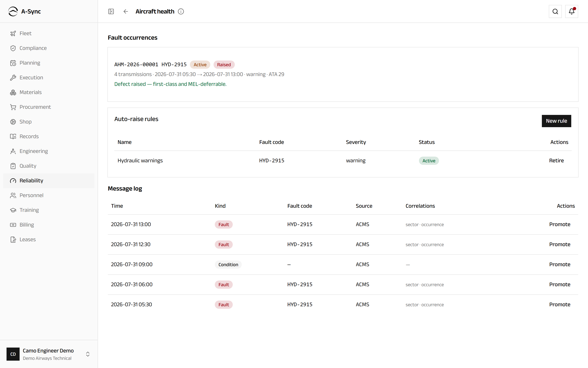Collapse the sidebar panel
The height and width of the screenshot is (368, 588).
[111, 11]
